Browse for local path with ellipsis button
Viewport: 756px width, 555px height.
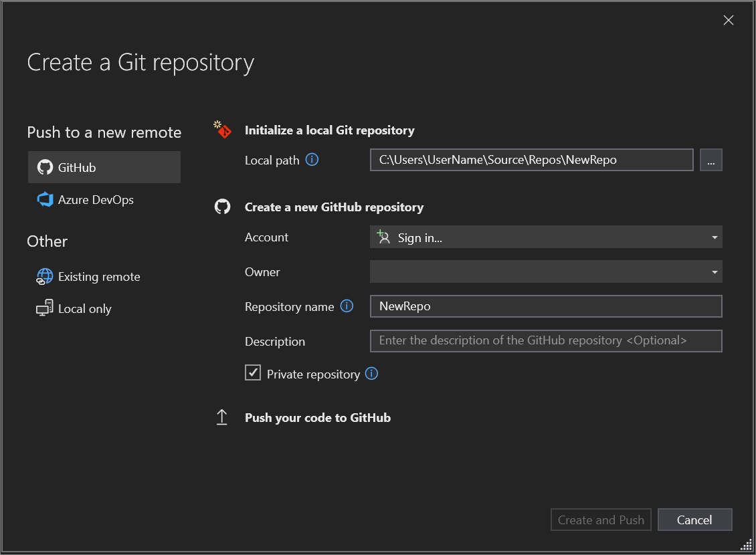tap(711, 160)
